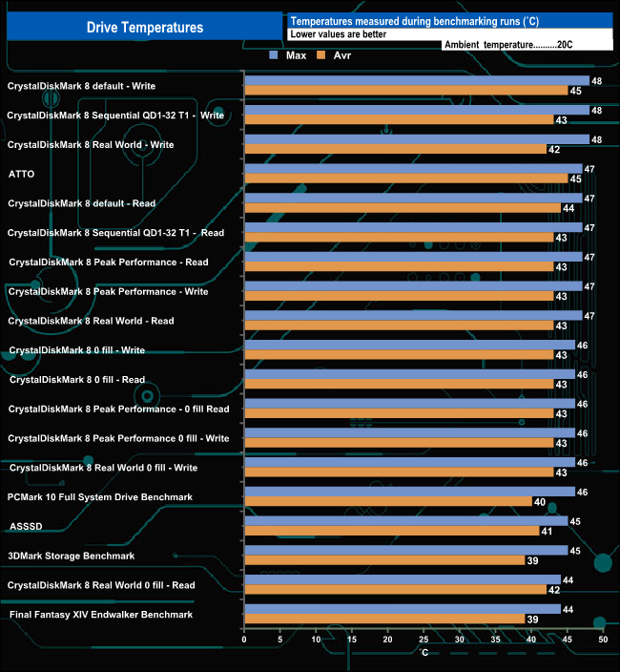The width and height of the screenshot is (620, 672).
Task: Select 'CrystalDiskMark 8 default - Read' label
Action: pos(81,203)
